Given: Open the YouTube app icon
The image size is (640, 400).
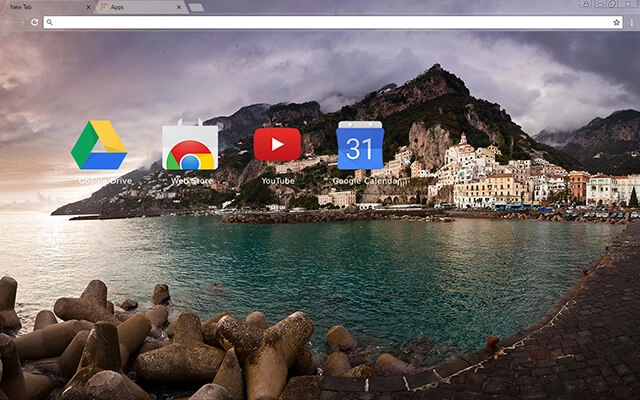Looking at the screenshot, I should (x=277, y=144).
